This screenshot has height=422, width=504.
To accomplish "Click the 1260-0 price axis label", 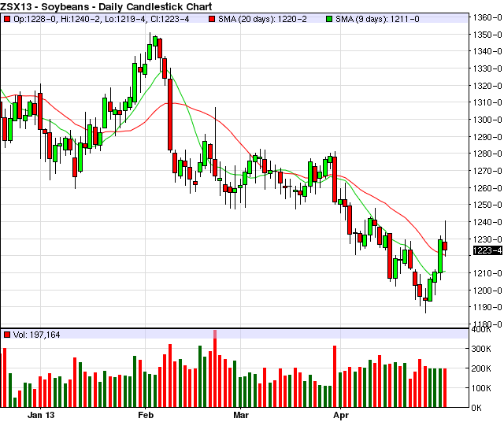I will [488, 188].
